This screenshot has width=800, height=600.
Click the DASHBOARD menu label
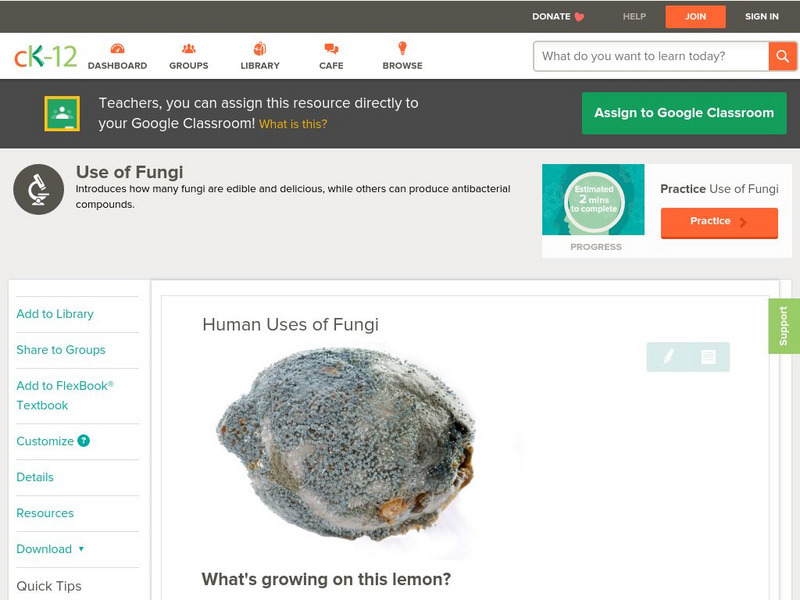pos(117,66)
